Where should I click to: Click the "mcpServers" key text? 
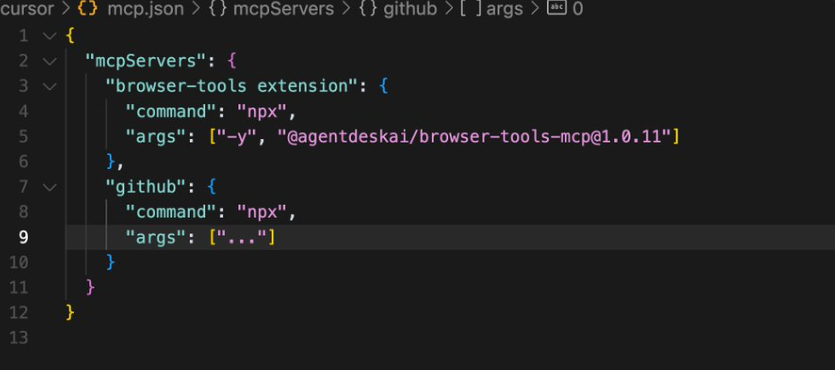click(x=146, y=61)
